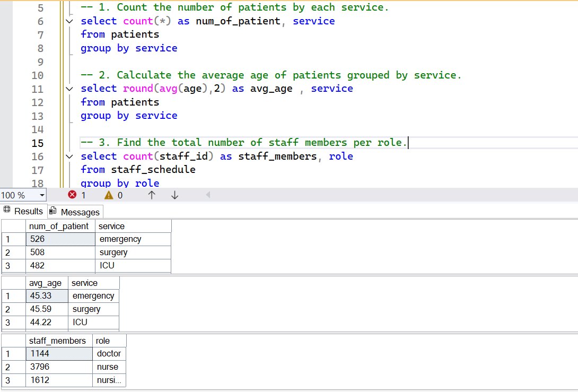Collapse the query block at line 11
Image resolution: width=578 pixels, height=392 pixels.
[x=69, y=89]
